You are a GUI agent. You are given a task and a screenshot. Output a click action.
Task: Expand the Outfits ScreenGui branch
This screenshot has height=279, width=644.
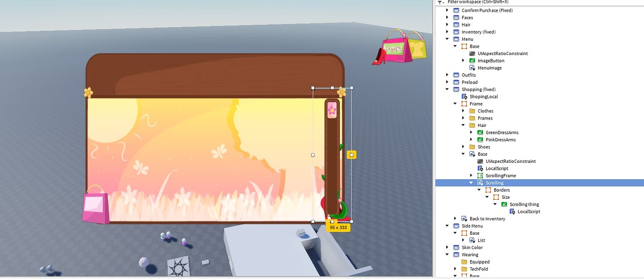[x=447, y=75]
